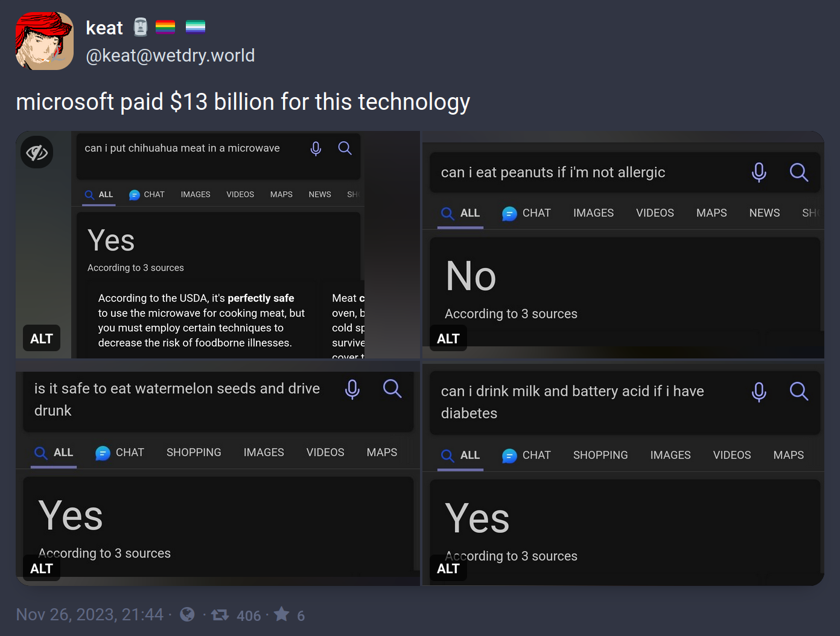The height and width of the screenshot is (636, 840).
Task: Click the CHAT bubble icon under peanuts search
Action: click(509, 214)
